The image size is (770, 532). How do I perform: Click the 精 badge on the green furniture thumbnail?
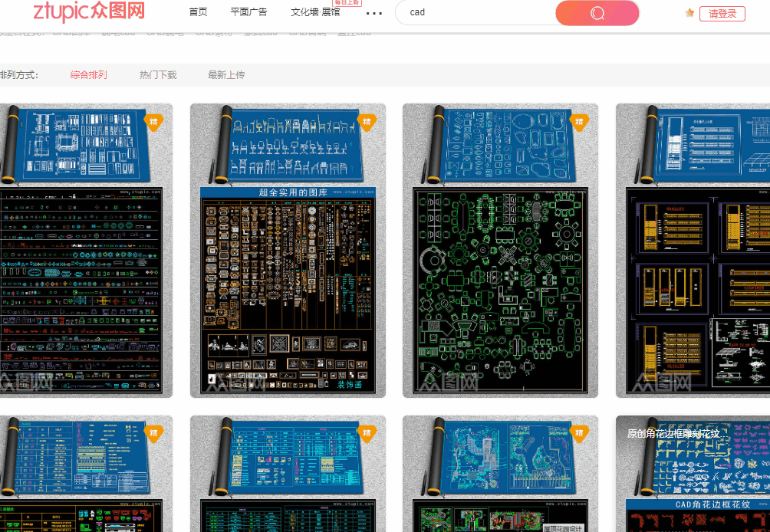point(579,122)
